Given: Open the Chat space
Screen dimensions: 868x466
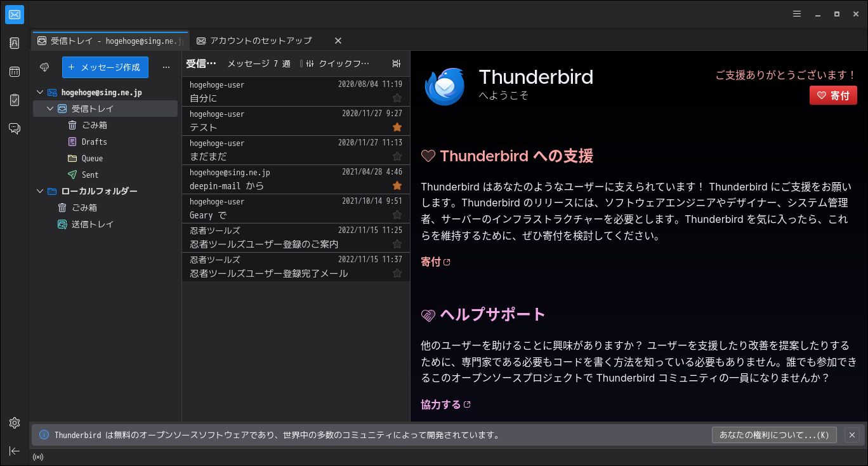Looking at the screenshot, I should 15,129.
